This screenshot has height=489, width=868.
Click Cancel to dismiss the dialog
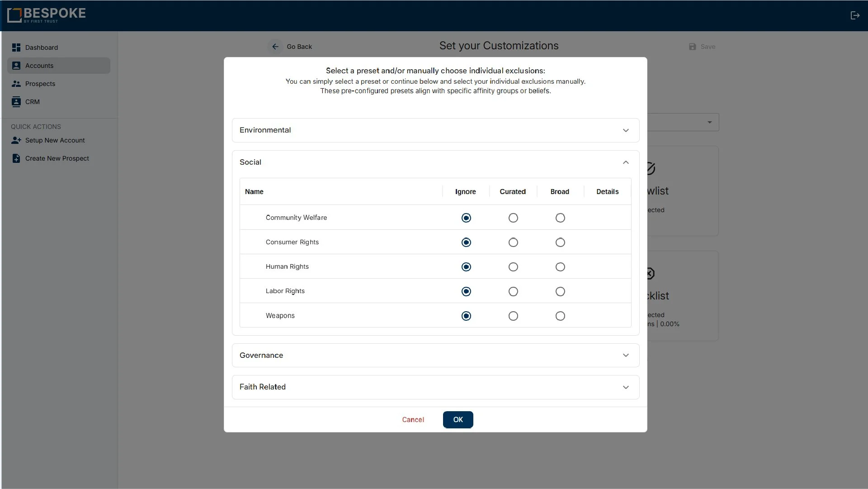pyautogui.click(x=413, y=419)
